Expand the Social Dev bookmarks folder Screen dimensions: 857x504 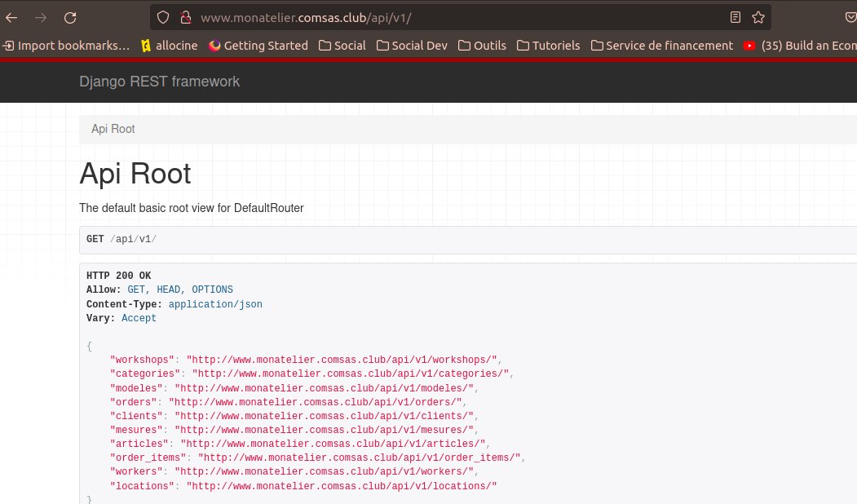[412, 46]
